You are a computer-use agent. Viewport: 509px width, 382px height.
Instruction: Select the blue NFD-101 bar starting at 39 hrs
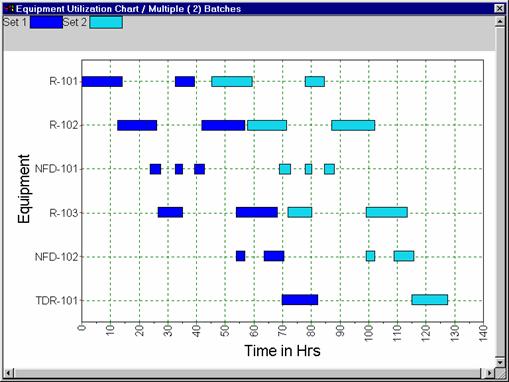(199, 169)
